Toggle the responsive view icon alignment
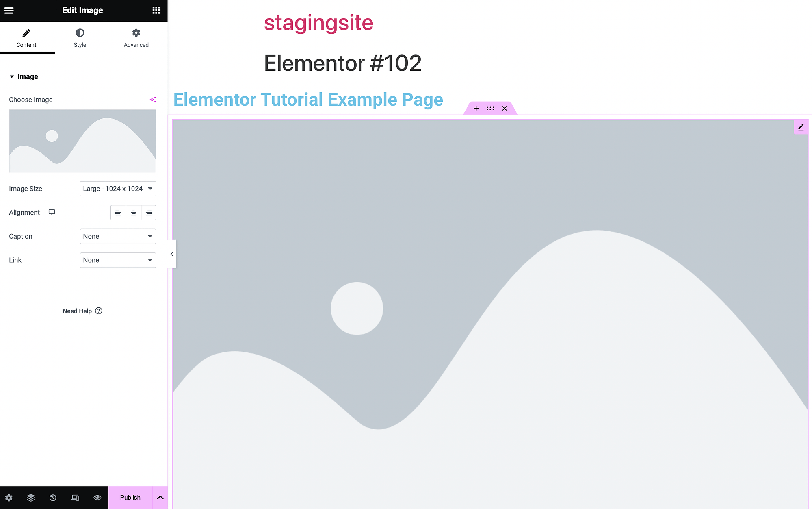This screenshot has height=509, width=812. coord(52,212)
